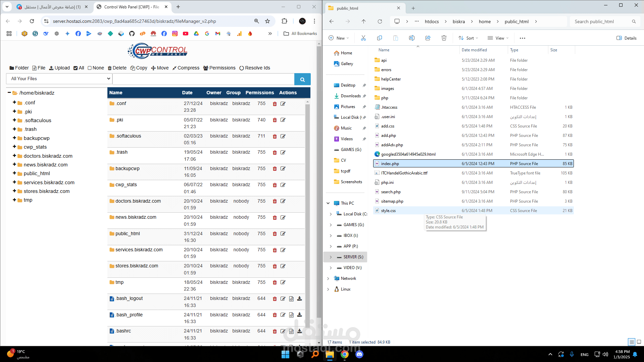
Task: Click the Cut scissors icon in Explorer toolbar
Action: [363, 38]
